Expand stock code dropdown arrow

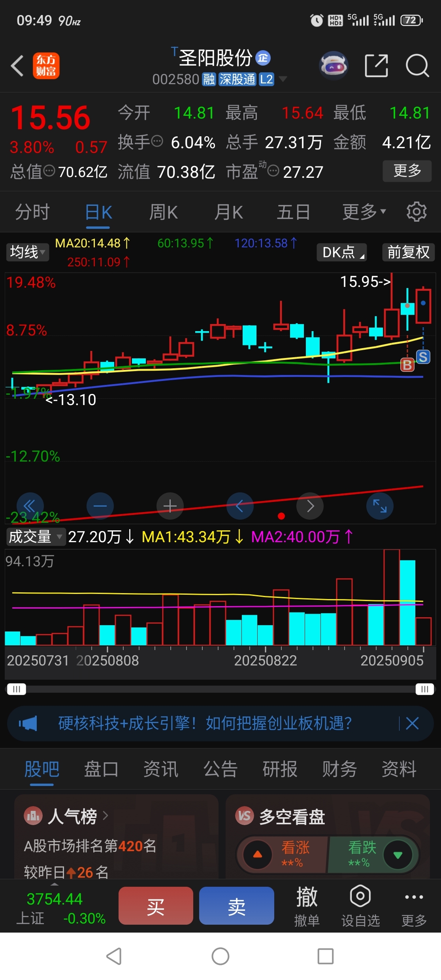point(283,79)
